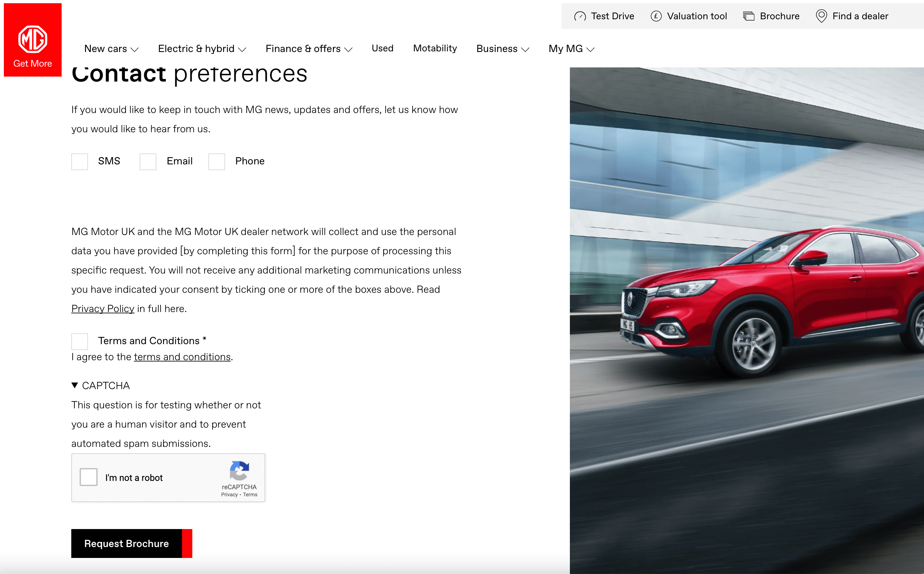Open the Motability page
The width and height of the screenshot is (924, 574).
(435, 48)
